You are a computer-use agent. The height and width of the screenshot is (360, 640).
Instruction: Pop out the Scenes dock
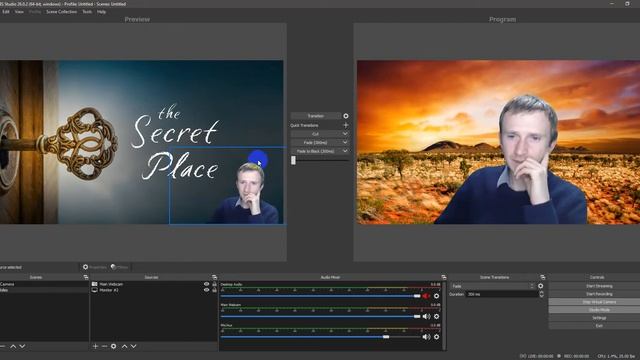click(86, 277)
